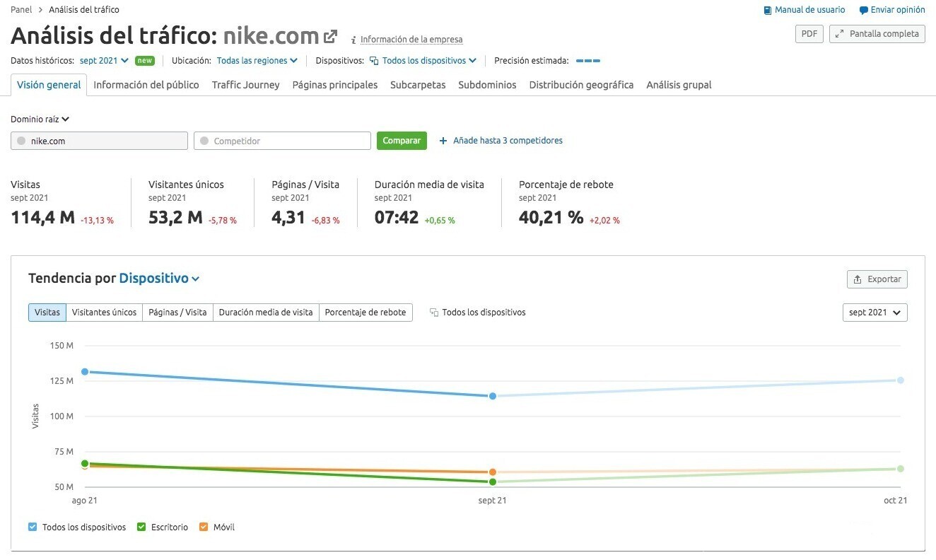The height and width of the screenshot is (560, 936).
Task: Click the sept 21 blue data point
Action: coord(492,396)
